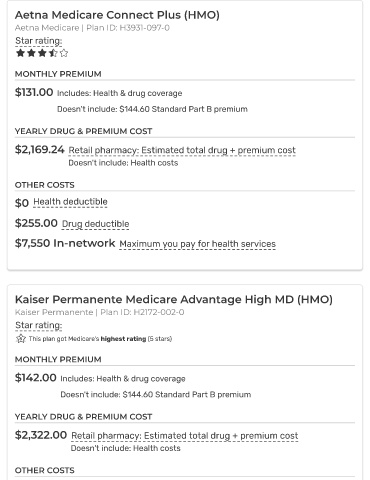Click the Health deductible term link
Screen dimensions: 370x480
(x=70, y=202)
